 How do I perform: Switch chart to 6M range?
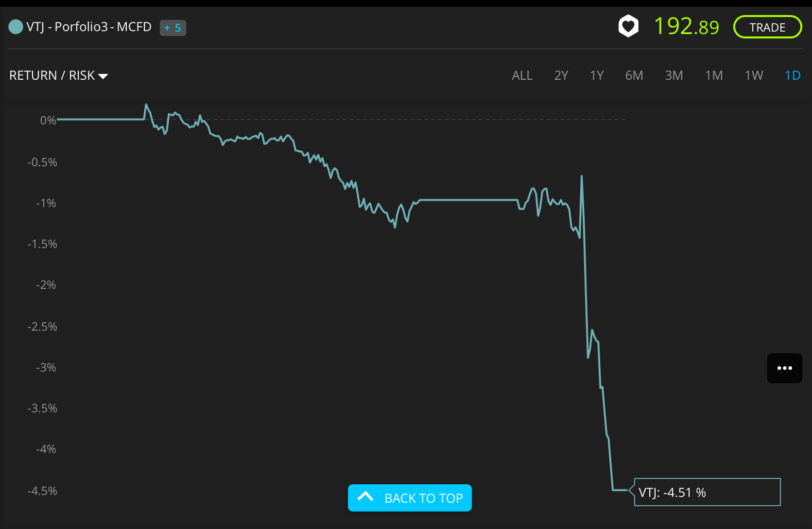[x=634, y=75]
